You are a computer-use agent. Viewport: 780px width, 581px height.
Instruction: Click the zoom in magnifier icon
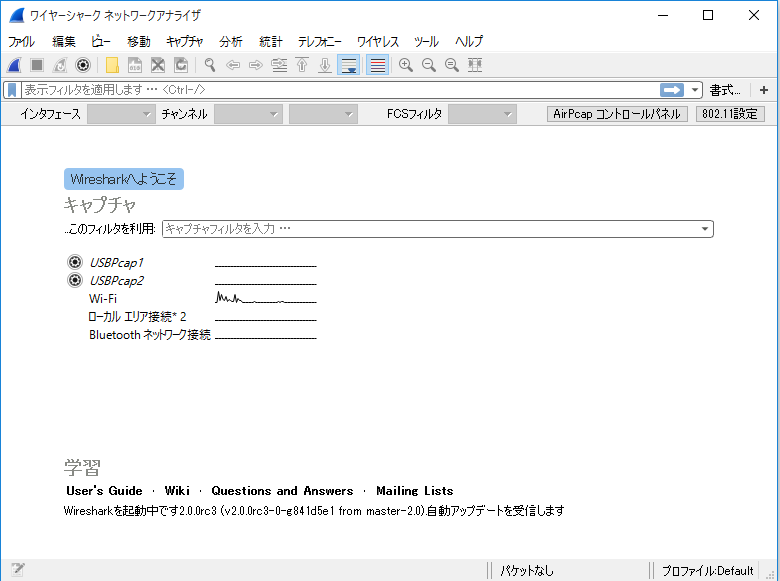point(406,65)
